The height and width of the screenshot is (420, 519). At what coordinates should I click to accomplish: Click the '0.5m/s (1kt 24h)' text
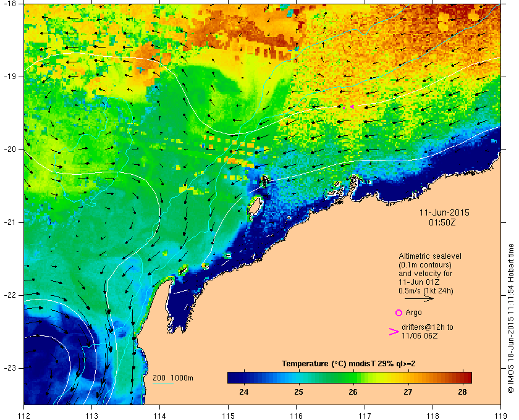[426, 291]
